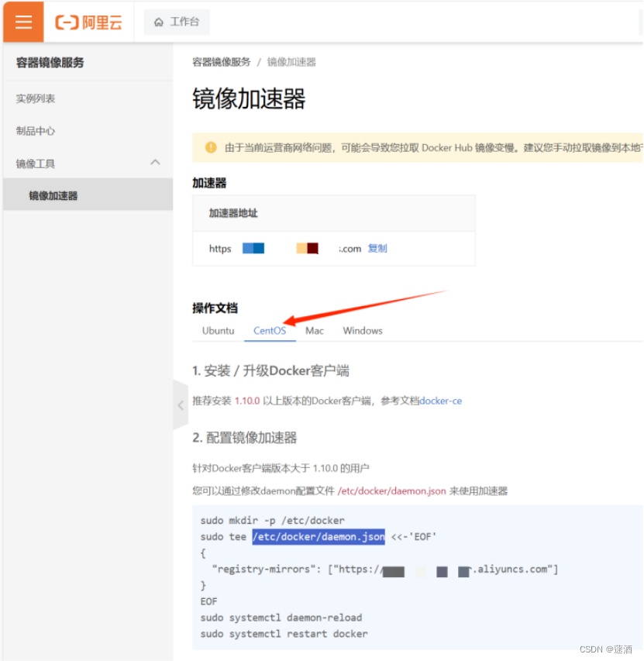Open the Windows documentation tab
Screen dimensions: 644x661
362,330
